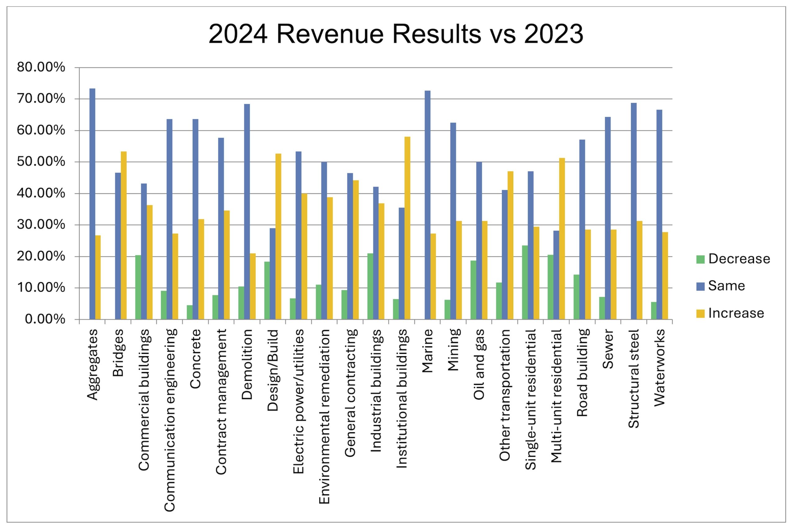Select the blue Same bar for Structural steel
This screenshot has height=532, width=795.
pyautogui.click(x=634, y=211)
